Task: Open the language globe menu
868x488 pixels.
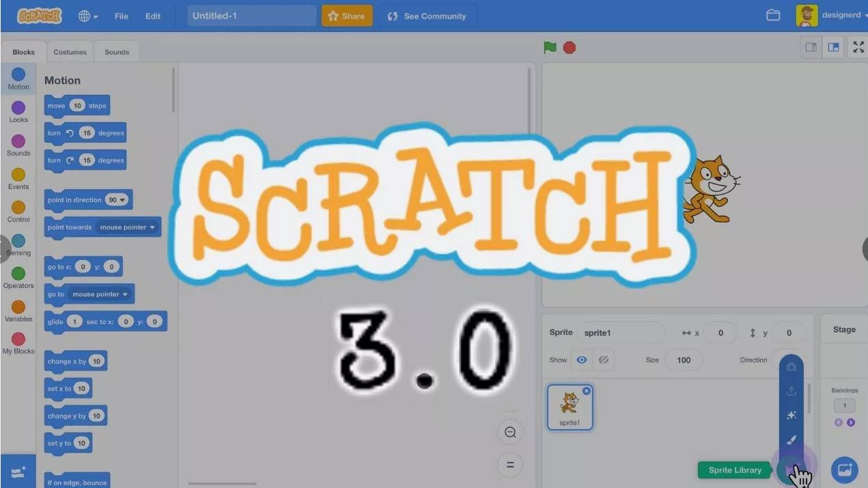Action: click(88, 16)
